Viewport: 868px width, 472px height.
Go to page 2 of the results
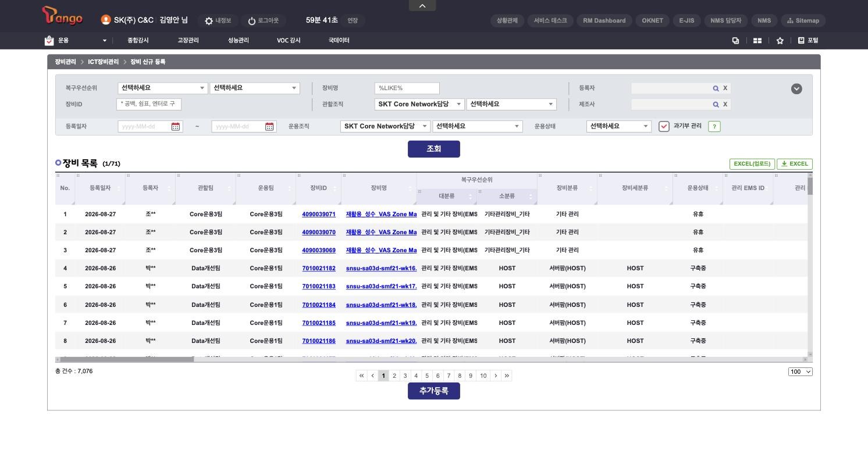(x=394, y=376)
